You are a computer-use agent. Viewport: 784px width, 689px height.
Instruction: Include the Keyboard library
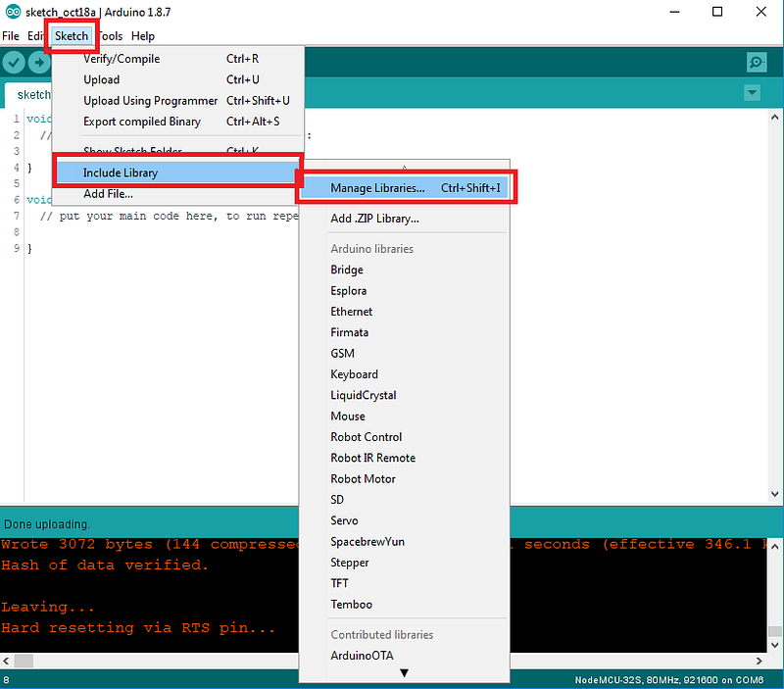[404, 374]
